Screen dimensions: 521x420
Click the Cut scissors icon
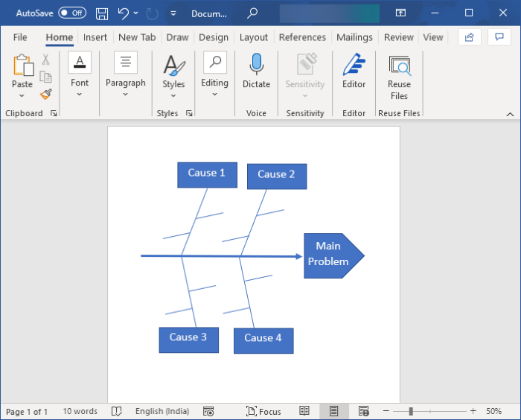45,60
